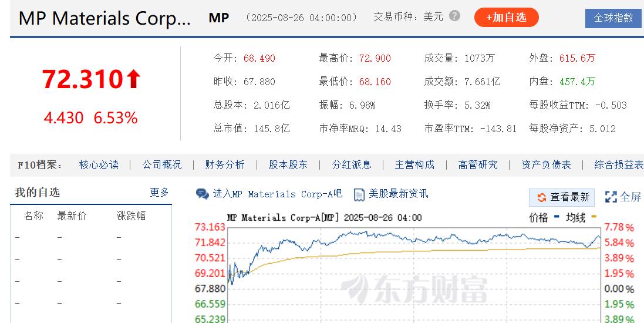Open 资产负债表 link
The image size is (644, 323).
(x=546, y=165)
